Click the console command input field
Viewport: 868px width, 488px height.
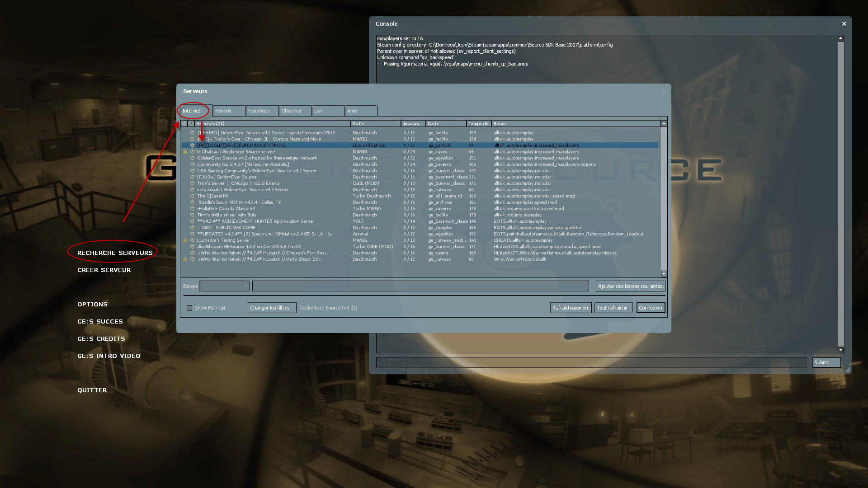pos(591,362)
